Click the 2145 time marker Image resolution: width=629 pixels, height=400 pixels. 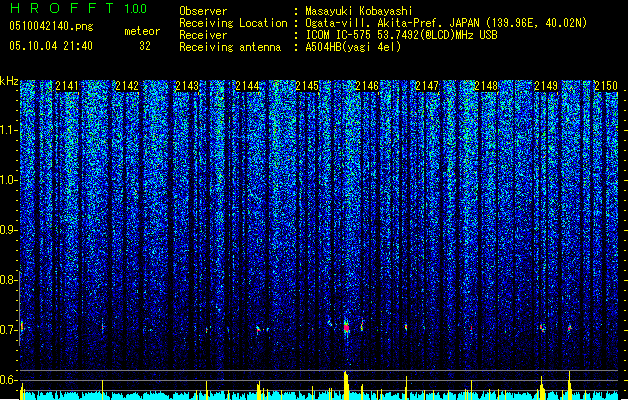tap(307, 86)
